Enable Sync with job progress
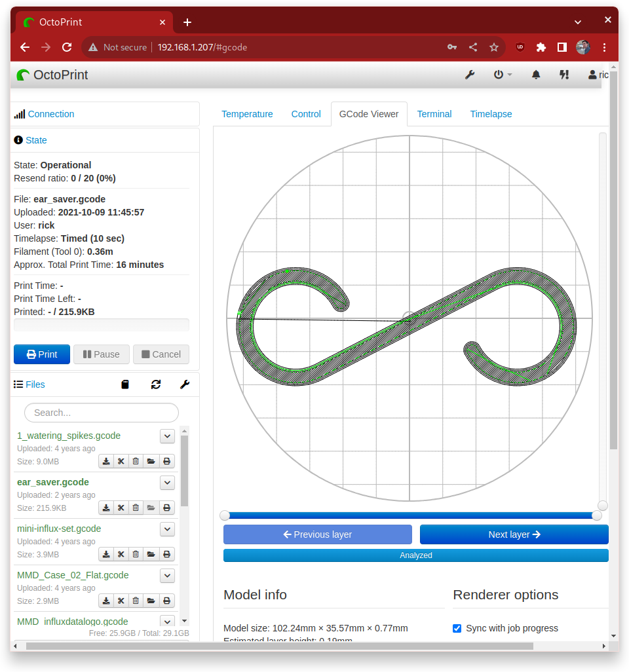The image size is (629, 672). pos(457,628)
